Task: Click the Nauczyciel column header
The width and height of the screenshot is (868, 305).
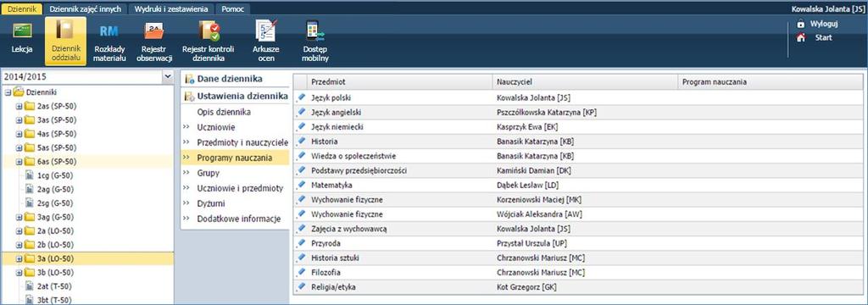Action: tap(585, 82)
